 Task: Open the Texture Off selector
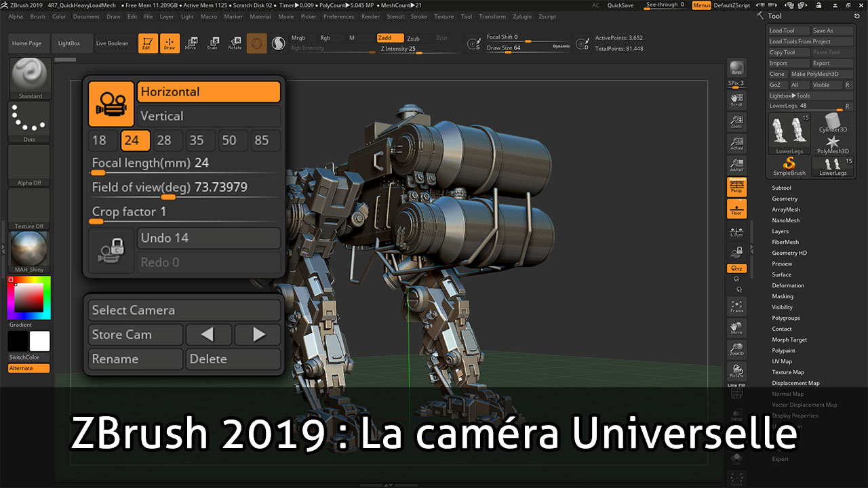(x=29, y=209)
